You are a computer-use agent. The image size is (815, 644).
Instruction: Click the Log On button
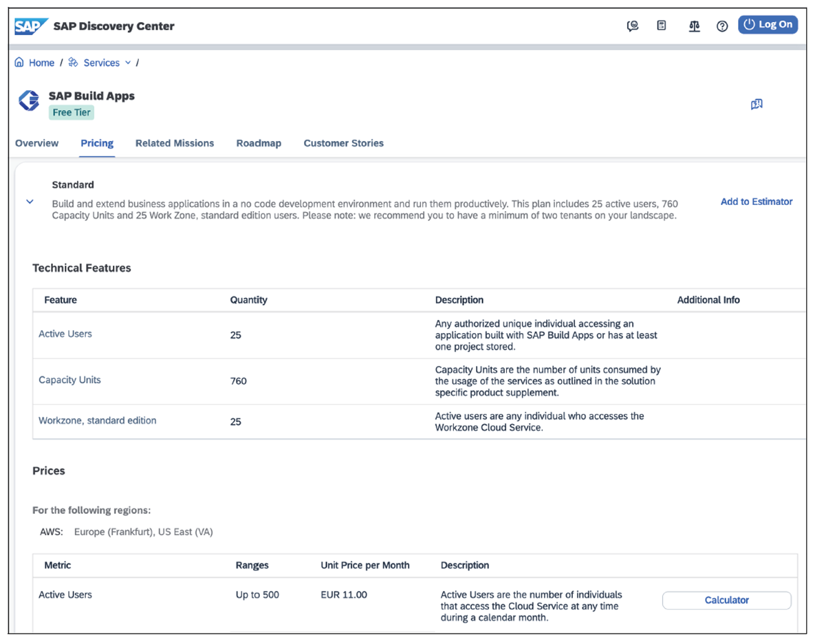[x=768, y=24]
